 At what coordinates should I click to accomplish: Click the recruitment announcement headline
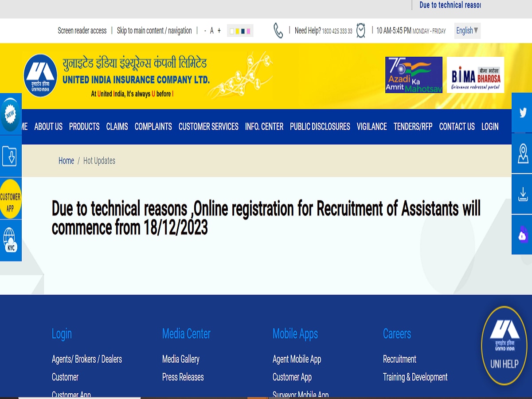pyautogui.click(x=266, y=218)
